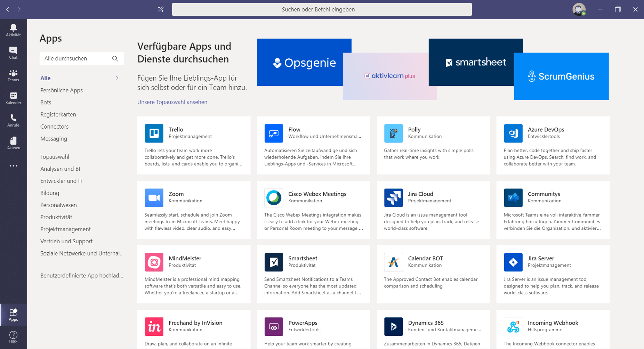Viewport: 644px width, 349px height.
Task: Go back with the left arrow
Action: click(8, 9)
